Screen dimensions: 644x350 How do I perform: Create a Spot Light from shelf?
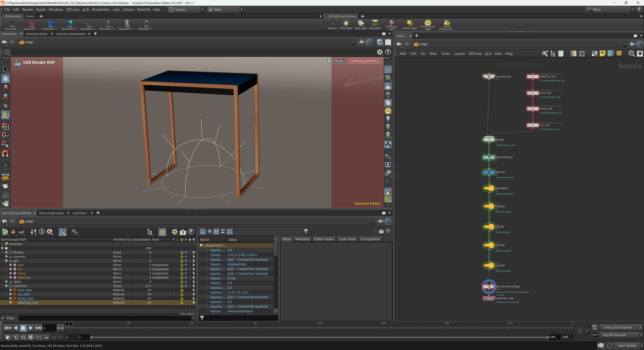pos(361,25)
